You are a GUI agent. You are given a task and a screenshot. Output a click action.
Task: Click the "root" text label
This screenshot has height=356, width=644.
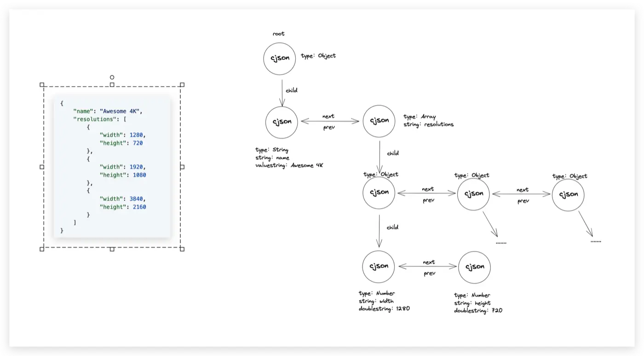click(x=278, y=34)
